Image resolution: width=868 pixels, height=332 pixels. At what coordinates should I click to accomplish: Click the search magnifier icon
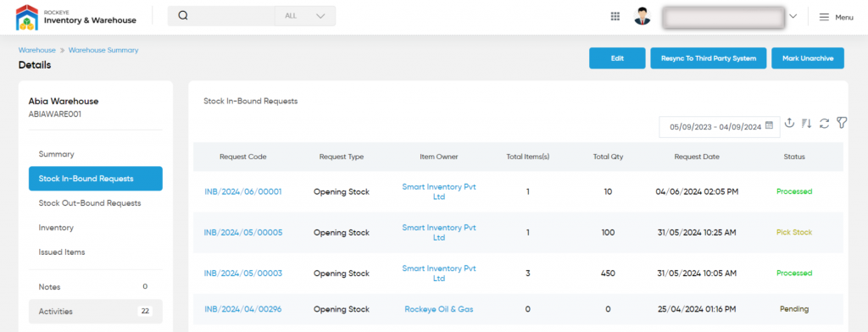183,16
